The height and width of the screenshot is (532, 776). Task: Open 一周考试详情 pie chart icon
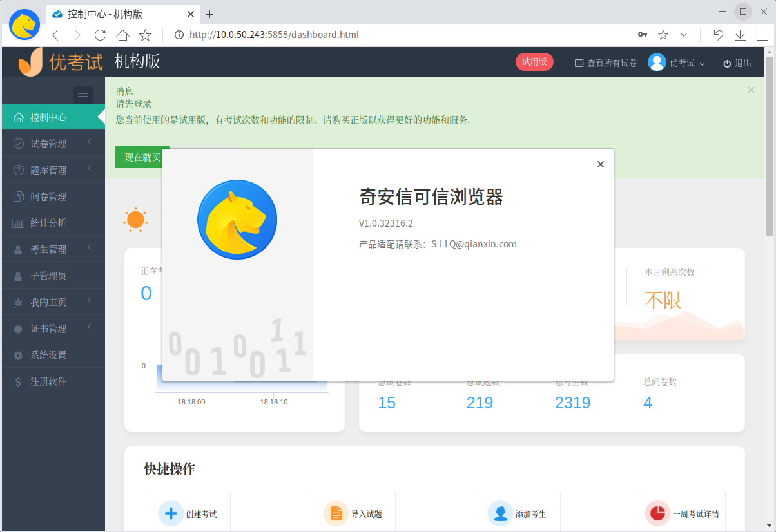tap(657, 513)
